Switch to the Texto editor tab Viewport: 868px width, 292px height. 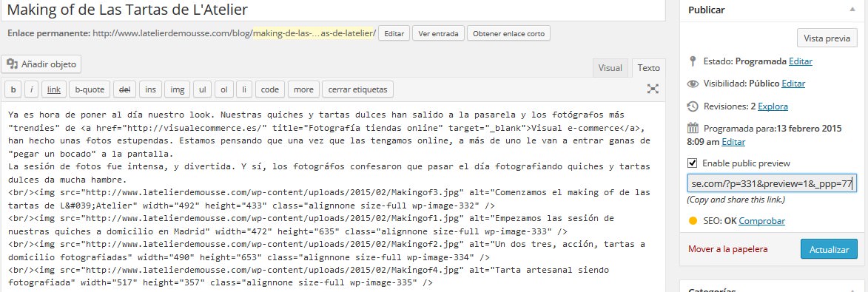[x=648, y=68]
